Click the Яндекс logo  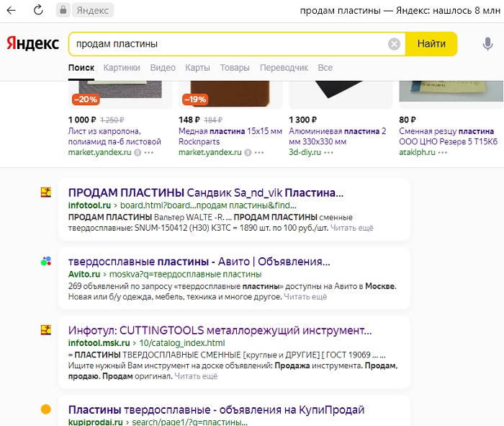coord(33,43)
